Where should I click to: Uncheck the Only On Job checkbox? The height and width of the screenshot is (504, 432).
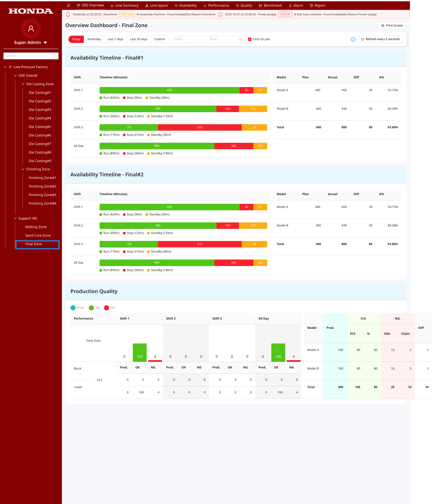250,39
